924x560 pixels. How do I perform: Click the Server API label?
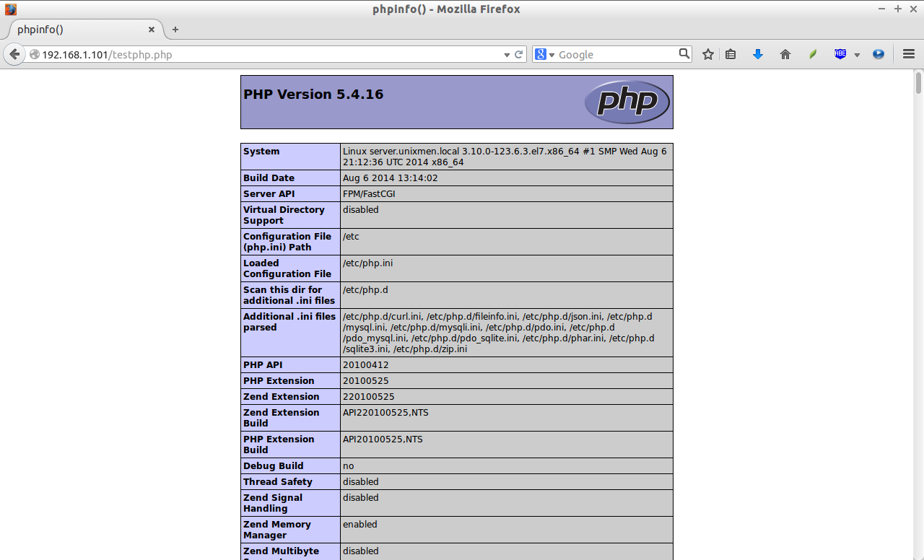[x=269, y=194]
